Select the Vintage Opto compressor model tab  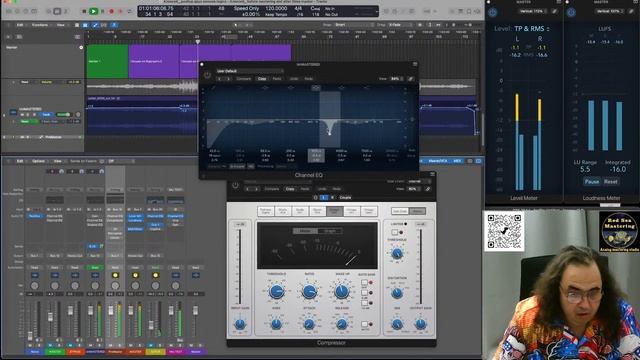coord(369,211)
